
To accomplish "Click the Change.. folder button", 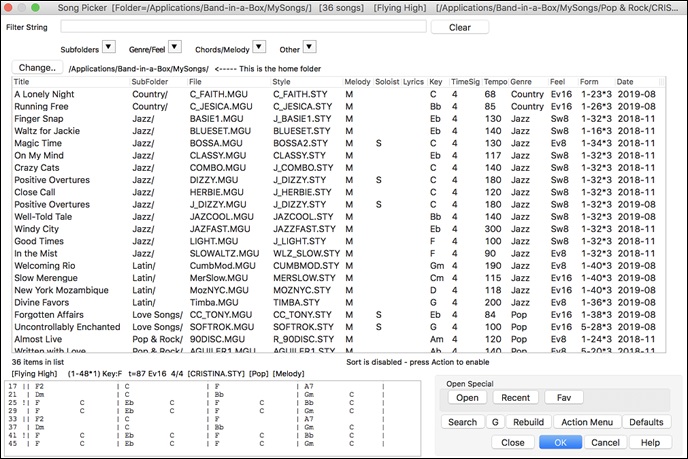I will (37, 68).
